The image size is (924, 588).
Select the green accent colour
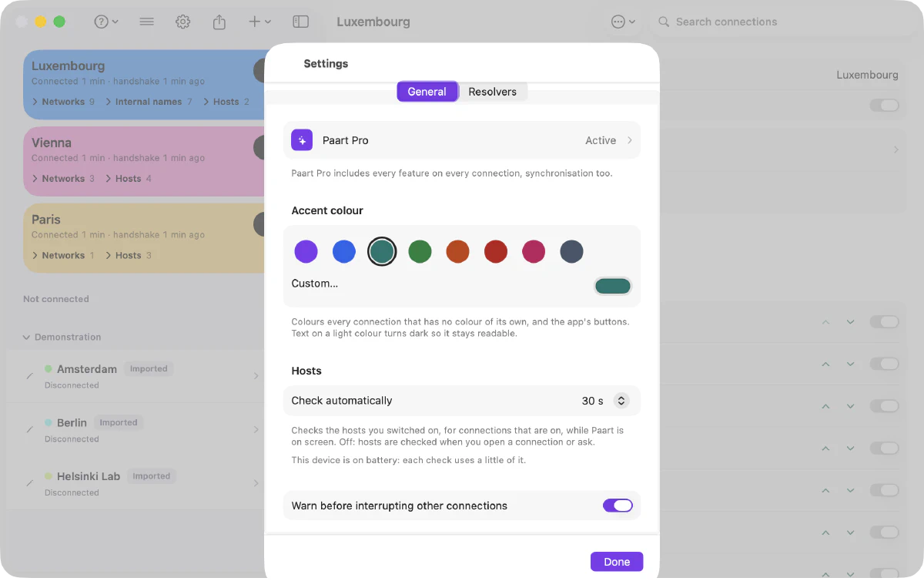420,251
